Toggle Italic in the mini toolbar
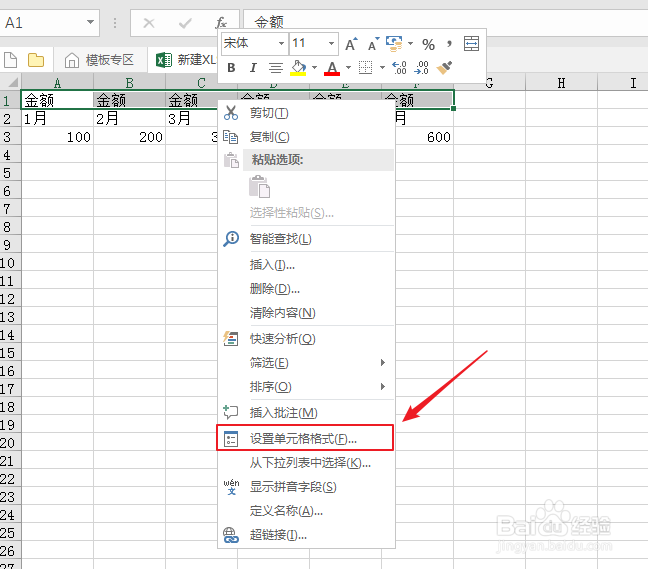 [x=253, y=67]
